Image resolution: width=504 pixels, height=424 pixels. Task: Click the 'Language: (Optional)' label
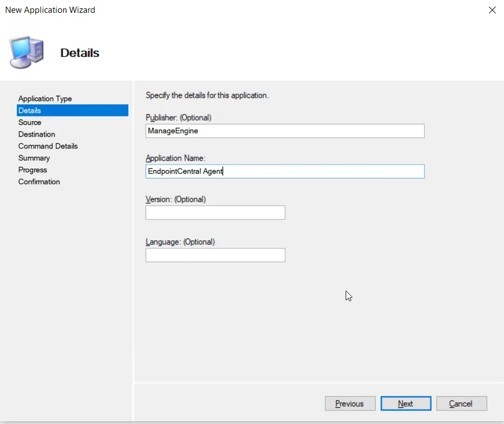(180, 242)
